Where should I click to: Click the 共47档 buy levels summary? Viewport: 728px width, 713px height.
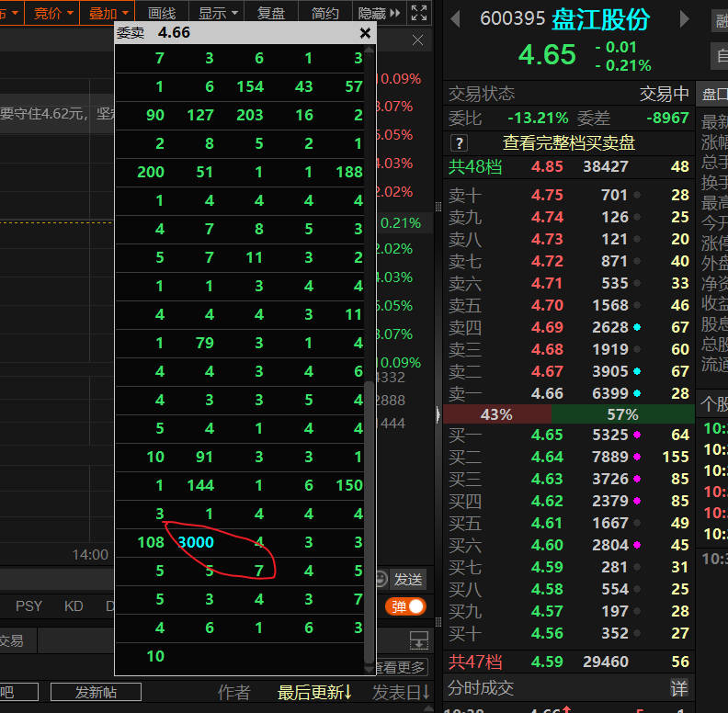569,662
